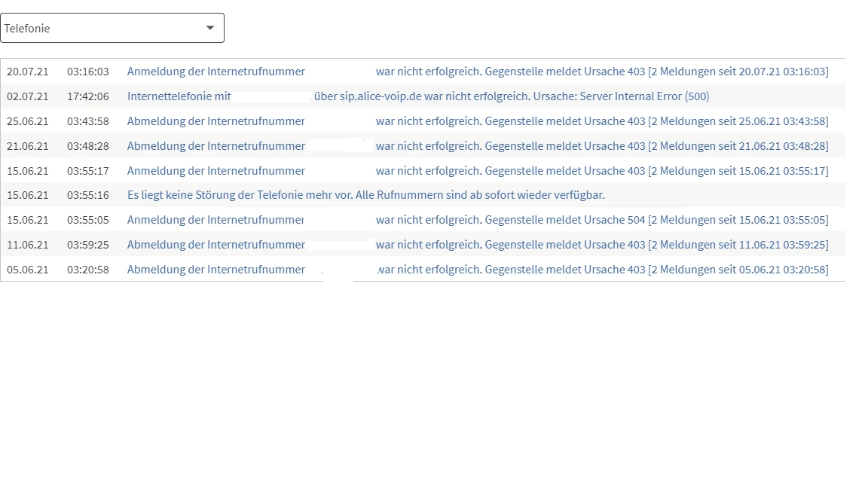Screen dimensions: 868x488
Task: Select the time 03:59:25
Action: point(88,245)
